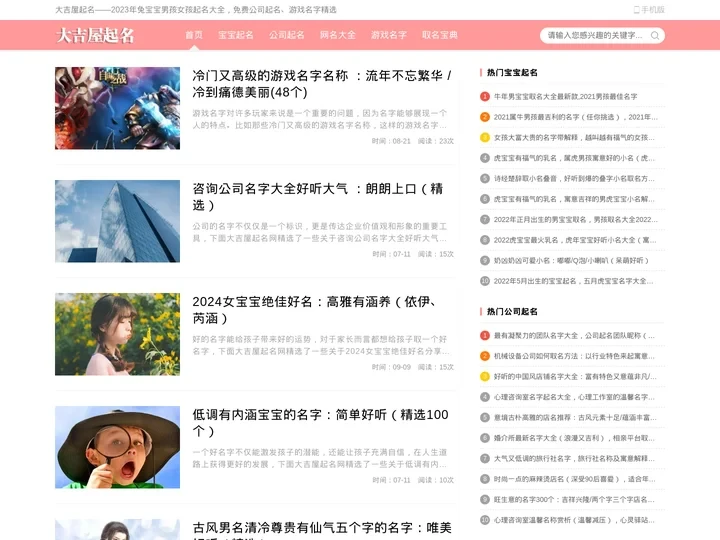Go to 游戏名字 section
The height and width of the screenshot is (540, 720).
point(388,35)
